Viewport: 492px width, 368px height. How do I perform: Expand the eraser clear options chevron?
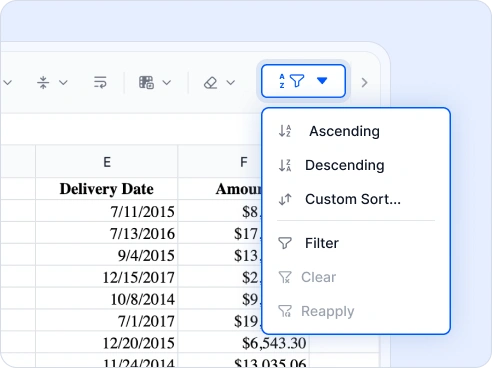click(231, 82)
